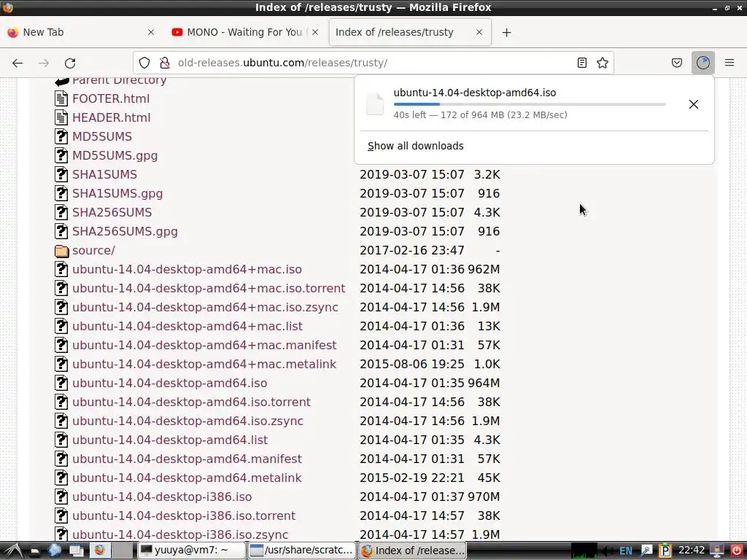Open SHA256SUMS.gpg link
This screenshot has height=560, width=747.
point(125,231)
